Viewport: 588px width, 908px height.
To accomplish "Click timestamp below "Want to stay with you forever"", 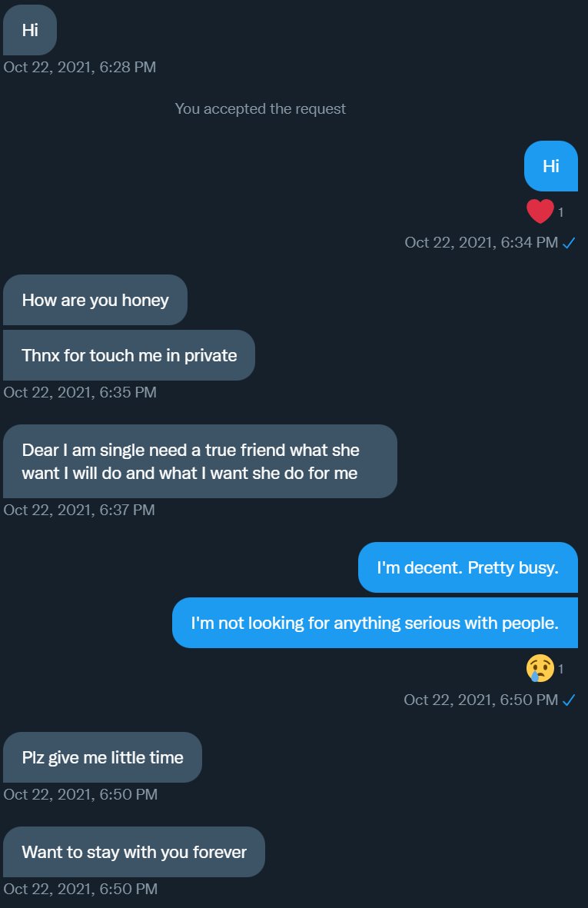I will tap(80, 889).
